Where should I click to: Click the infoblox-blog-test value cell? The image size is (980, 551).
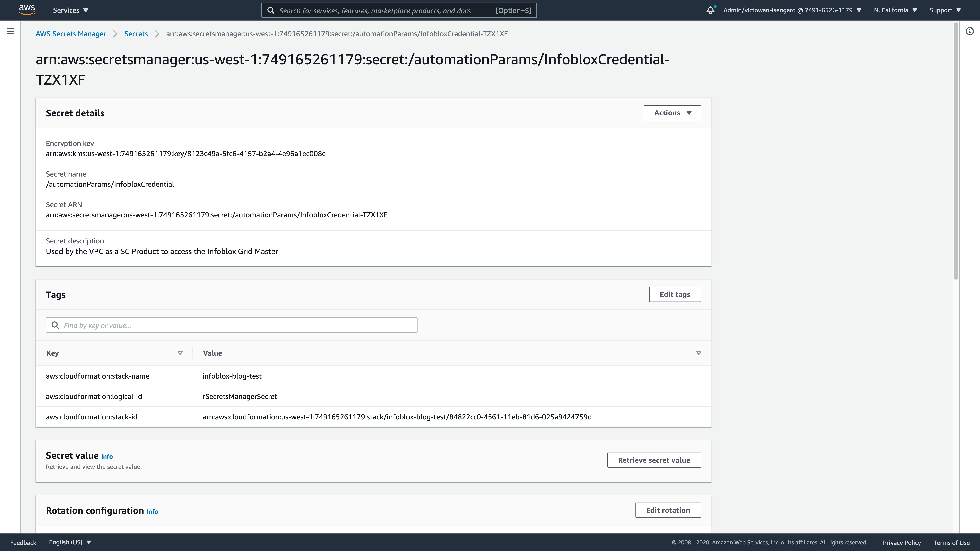coord(232,376)
